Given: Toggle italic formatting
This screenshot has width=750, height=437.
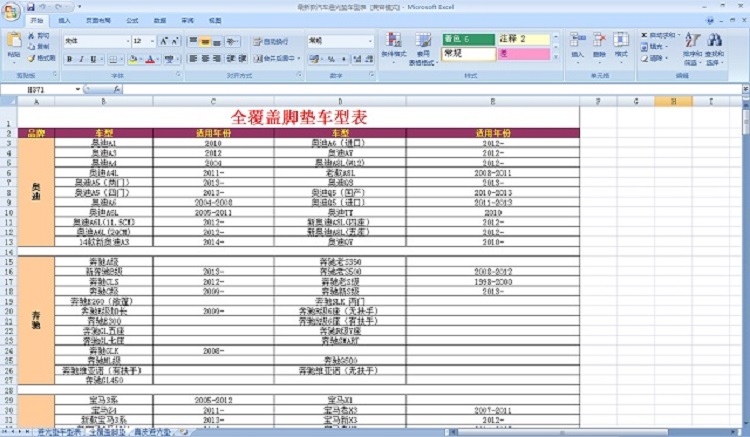Looking at the screenshot, I should point(81,59).
